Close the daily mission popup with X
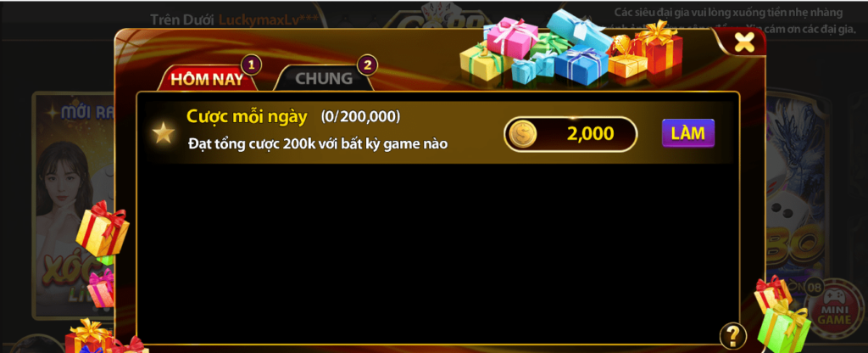The image size is (868, 353). [744, 42]
